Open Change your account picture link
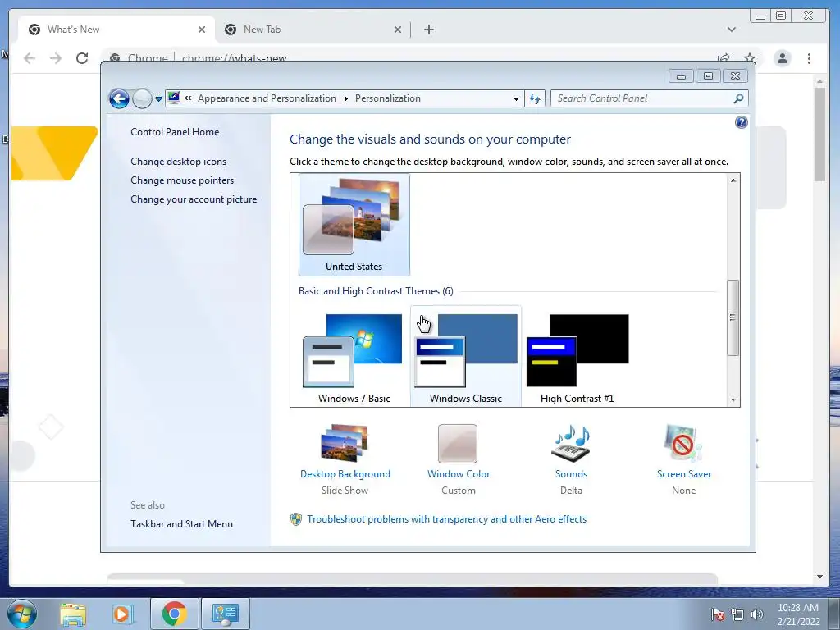Screen dimensions: 840x630 (x=194, y=199)
